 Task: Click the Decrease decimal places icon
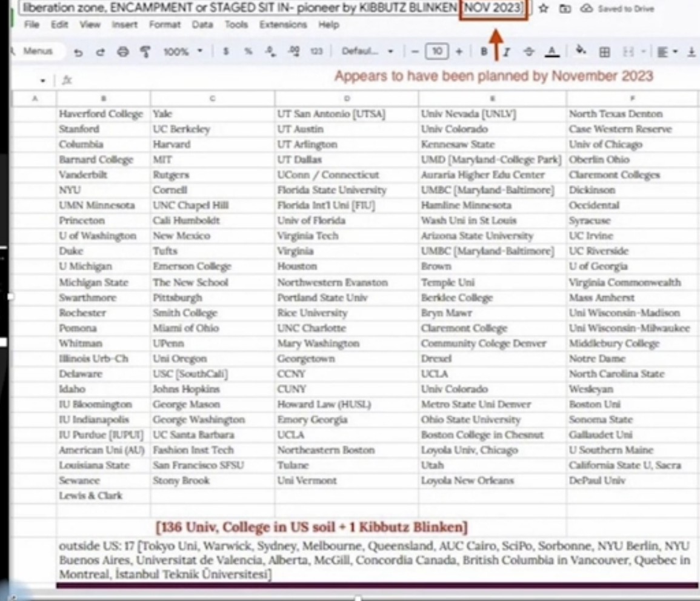click(x=270, y=51)
